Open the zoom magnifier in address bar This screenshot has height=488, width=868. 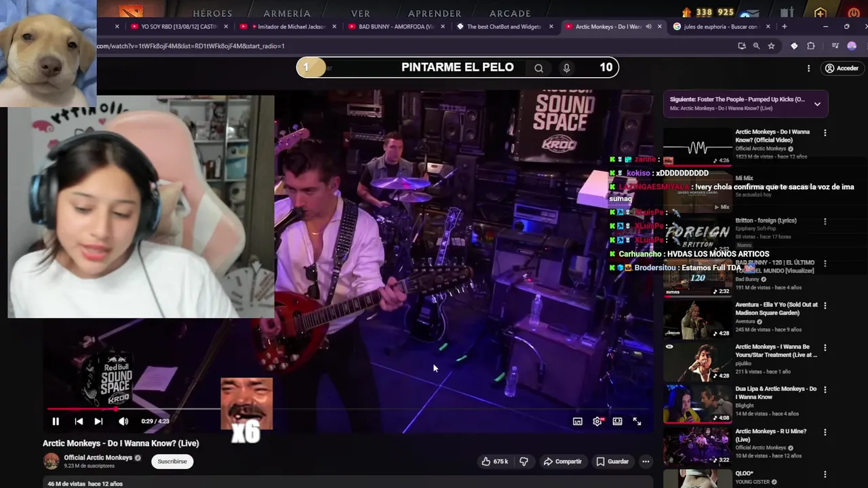tap(756, 46)
